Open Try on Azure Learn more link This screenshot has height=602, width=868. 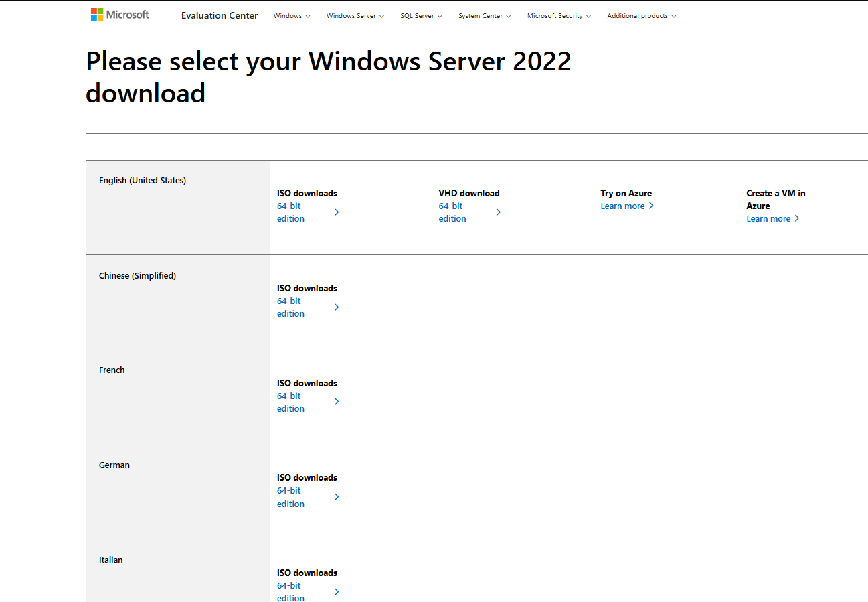pos(627,206)
